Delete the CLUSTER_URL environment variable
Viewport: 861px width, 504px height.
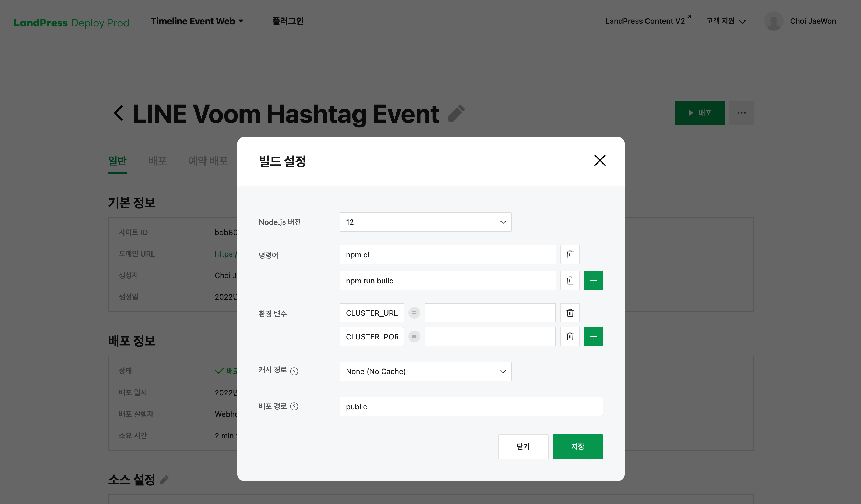tap(570, 313)
